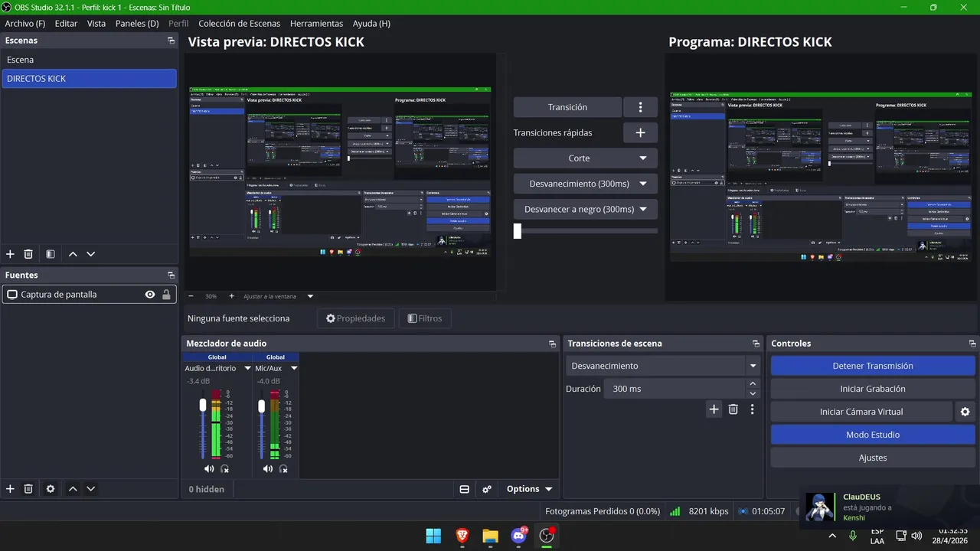Remove scene transition with trash icon

[733, 409]
